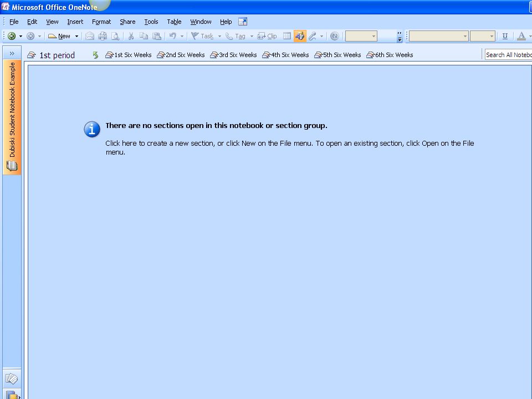Image resolution: width=532 pixels, height=399 pixels.
Task: Click the Cut scissors icon
Action: 131,36
